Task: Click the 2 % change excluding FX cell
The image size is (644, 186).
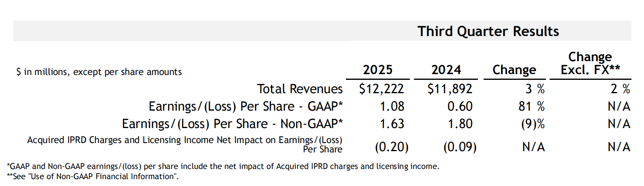Action: point(620,89)
